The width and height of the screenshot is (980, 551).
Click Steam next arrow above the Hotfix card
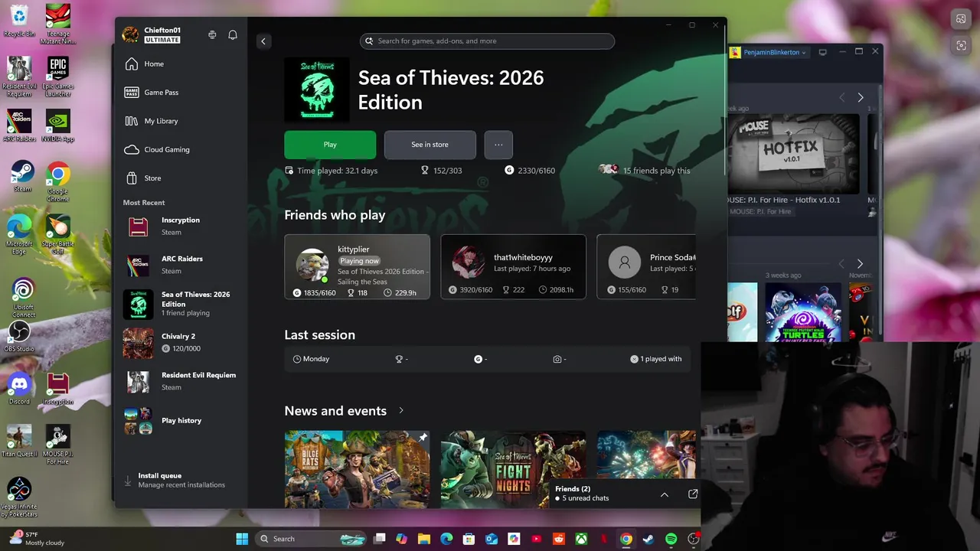pos(861,97)
